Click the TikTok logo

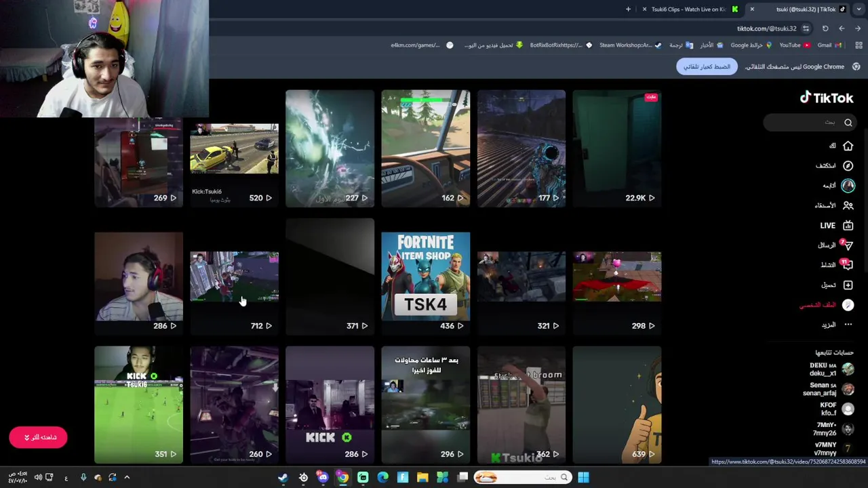coord(826,98)
